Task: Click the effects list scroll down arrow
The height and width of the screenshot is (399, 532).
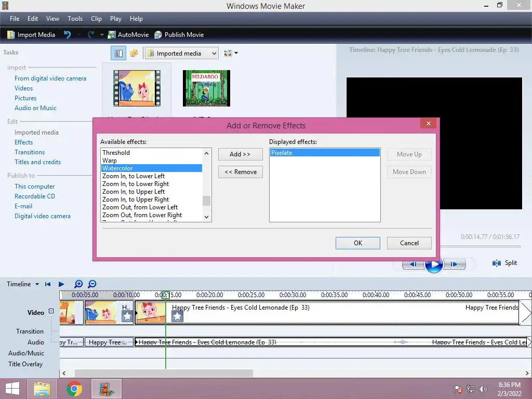Action: [206, 217]
